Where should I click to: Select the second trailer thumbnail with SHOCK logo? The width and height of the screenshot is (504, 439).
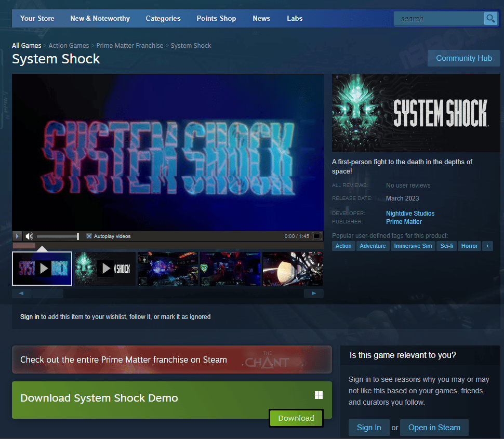click(x=105, y=269)
